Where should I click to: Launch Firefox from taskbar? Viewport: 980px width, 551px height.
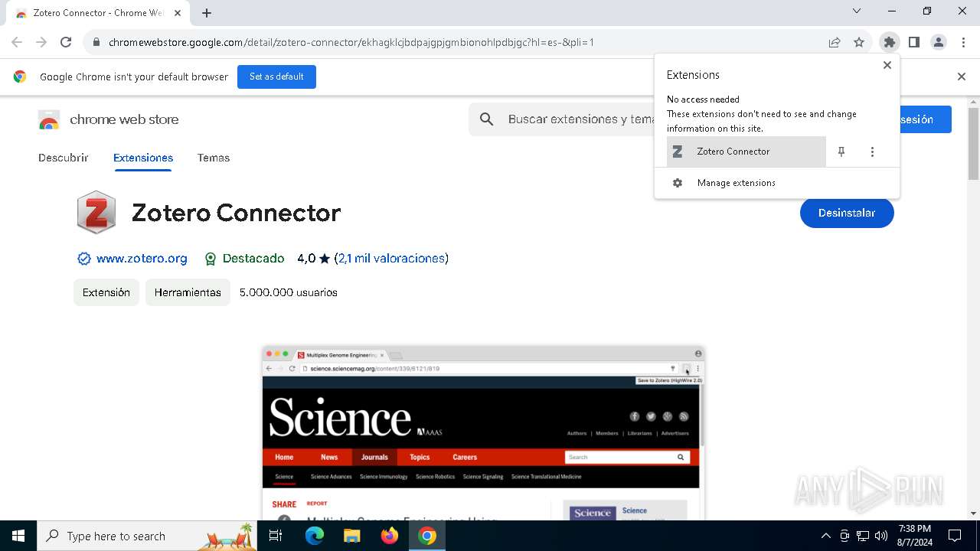pos(390,536)
